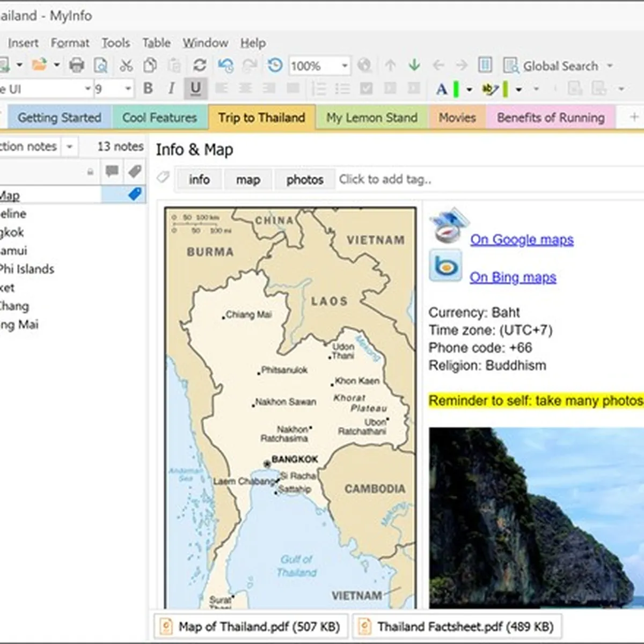Toggle Underline formatting

pyautogui.click(x=195, y=89)
